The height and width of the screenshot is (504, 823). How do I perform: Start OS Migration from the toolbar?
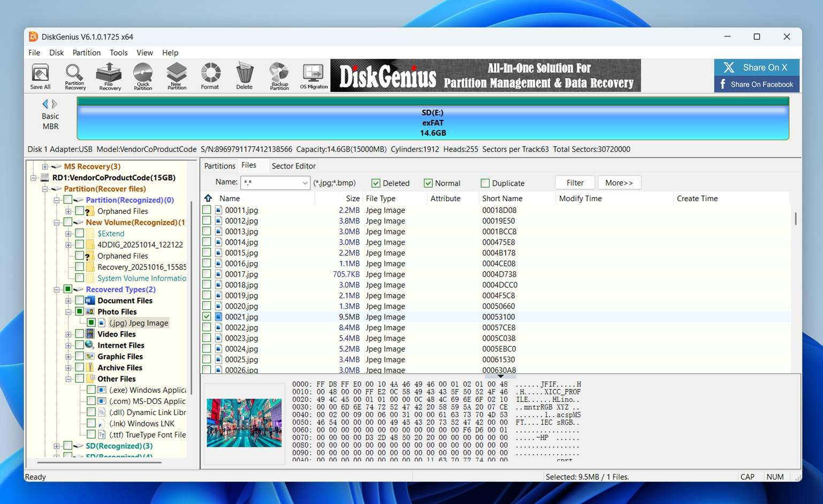point(313,75)
